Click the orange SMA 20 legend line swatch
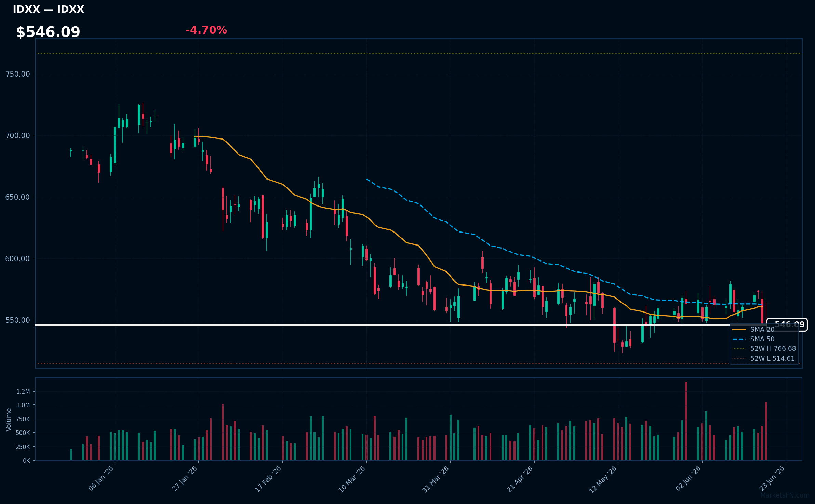 pyautogui.click(x=739, y=329)
